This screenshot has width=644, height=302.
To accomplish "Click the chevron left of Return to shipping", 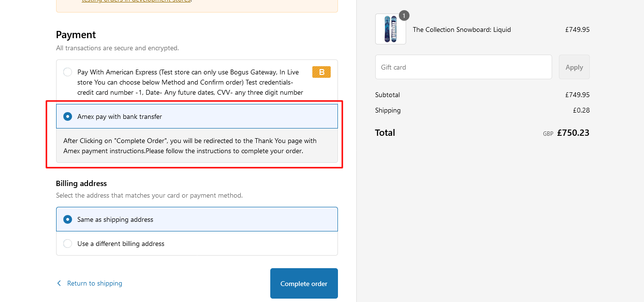I will 59,283.
